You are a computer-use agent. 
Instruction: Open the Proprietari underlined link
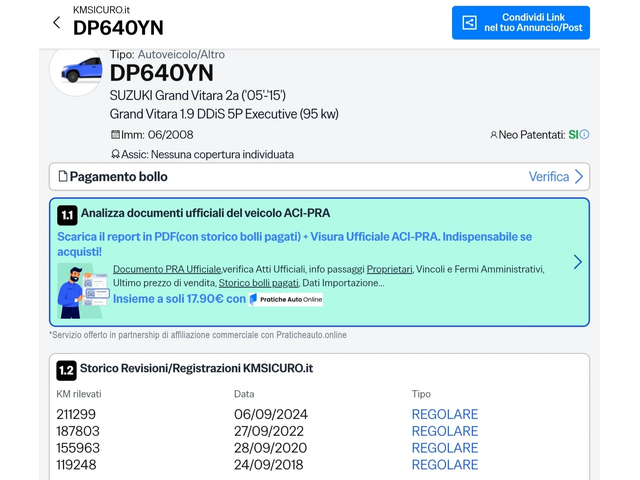pyautogui.click(x=389, y=269)
